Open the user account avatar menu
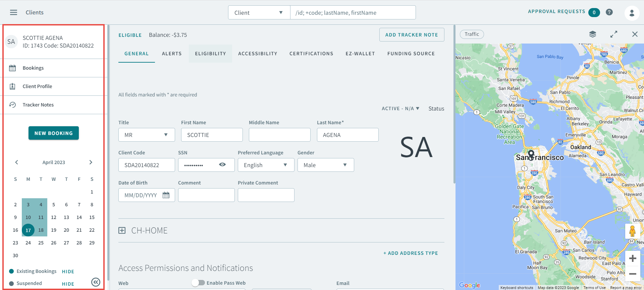 click(632, 13)
